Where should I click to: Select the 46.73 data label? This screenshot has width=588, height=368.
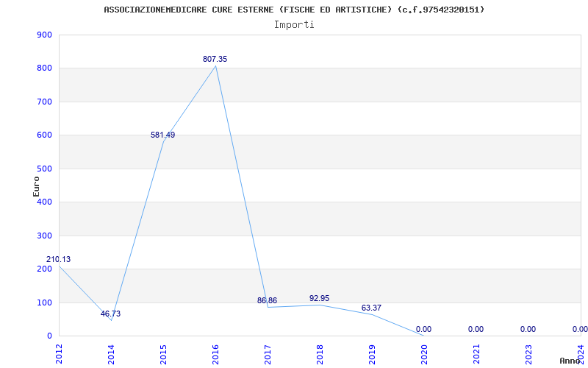[x=111, y=314]
